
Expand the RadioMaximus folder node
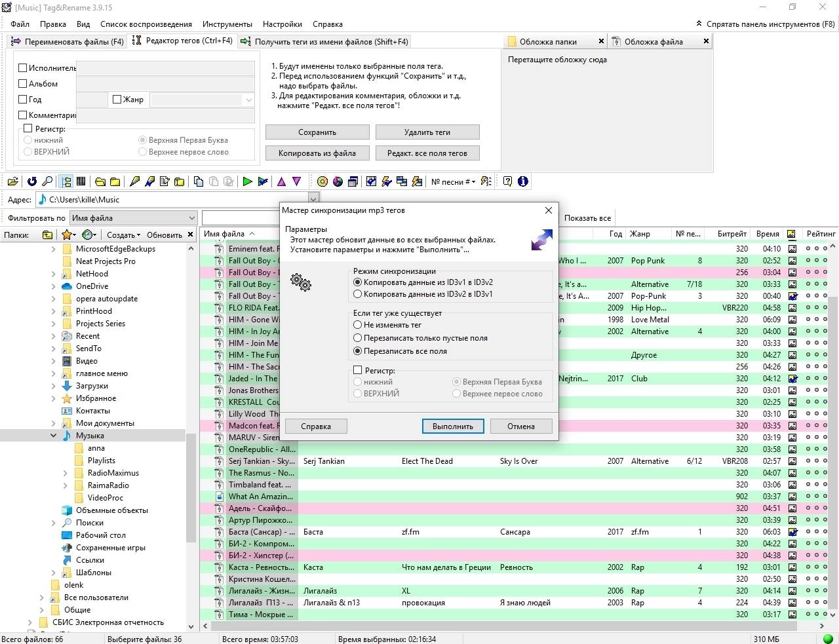coord(66,473)
